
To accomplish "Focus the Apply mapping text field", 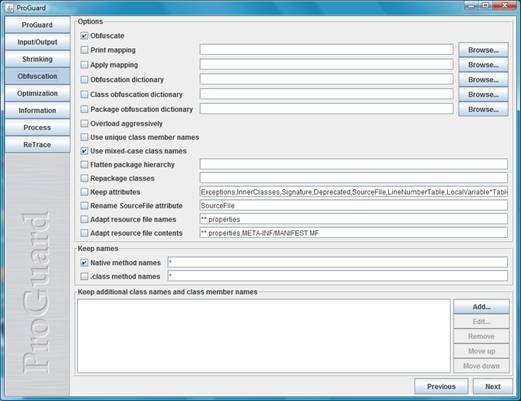I will click(327, 64).
